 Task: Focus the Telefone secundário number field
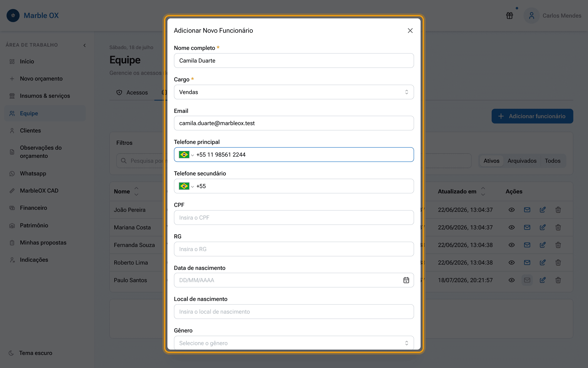click(x=304, y=186)
